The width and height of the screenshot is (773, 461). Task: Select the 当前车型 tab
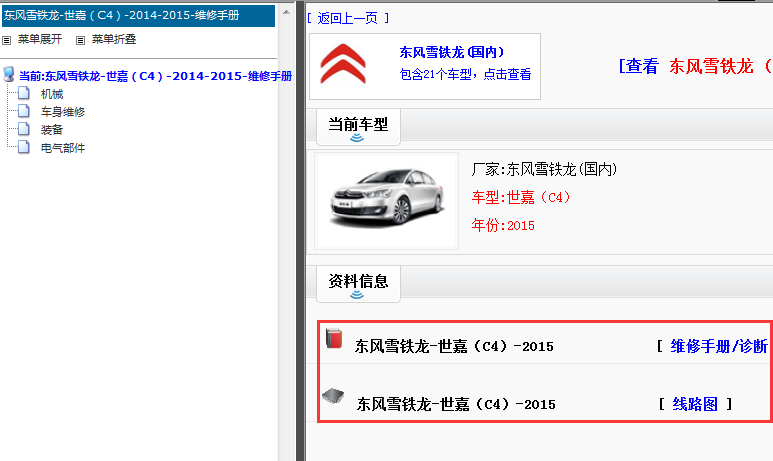[358, 127]
